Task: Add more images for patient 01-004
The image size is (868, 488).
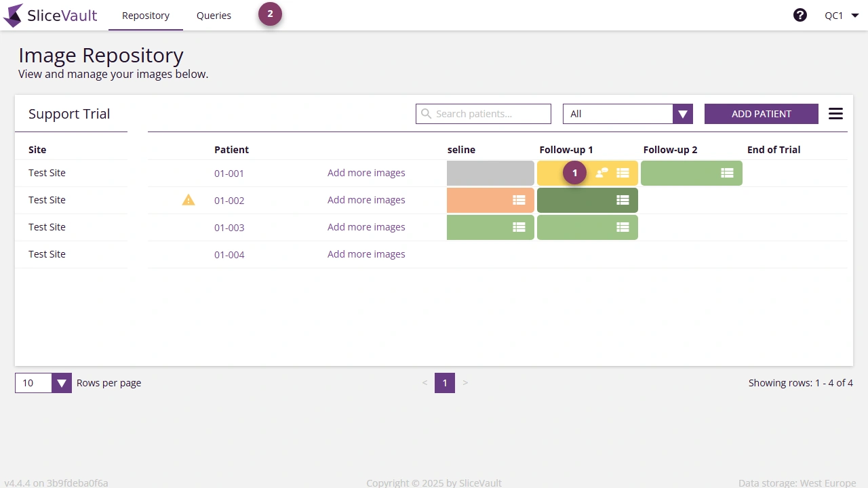Action: coord(366,254)
